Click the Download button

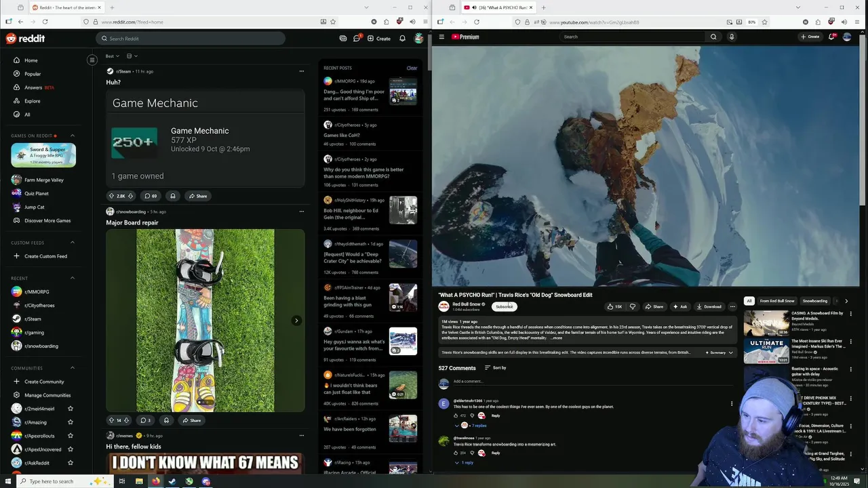pyautogui.click(x=709, y=306)
